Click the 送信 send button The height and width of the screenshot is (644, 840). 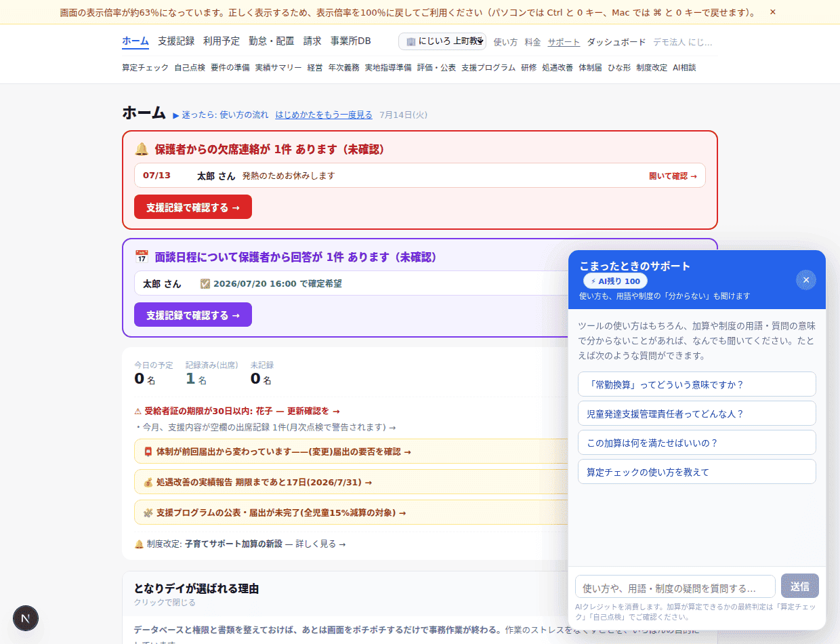799,586
